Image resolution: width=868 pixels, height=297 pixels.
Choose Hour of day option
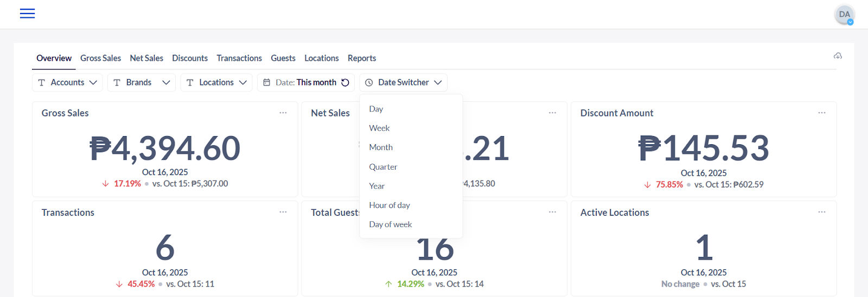[x=390, y=205]
